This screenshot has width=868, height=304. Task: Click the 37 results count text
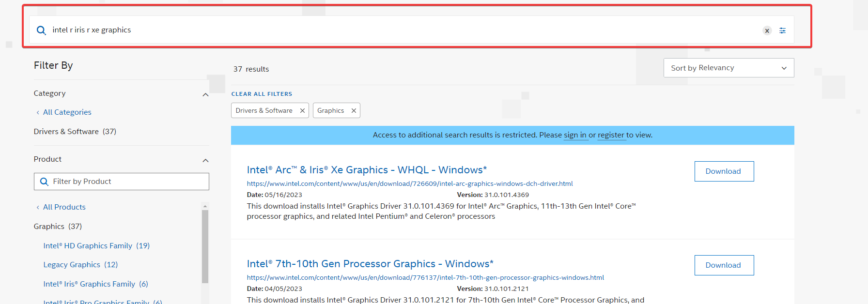pyautogui.click(x=251, y=69)
